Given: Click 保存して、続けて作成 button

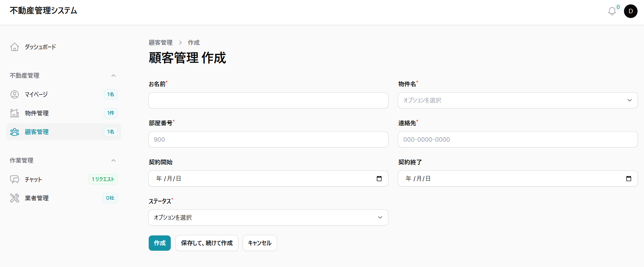Looking at the screenshot, I should point(207,243).
